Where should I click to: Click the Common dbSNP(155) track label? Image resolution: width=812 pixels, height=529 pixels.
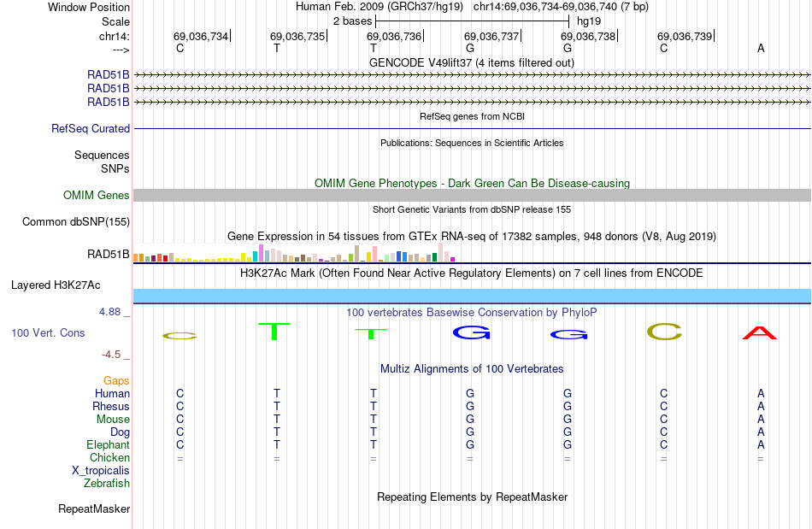(76, 221)
